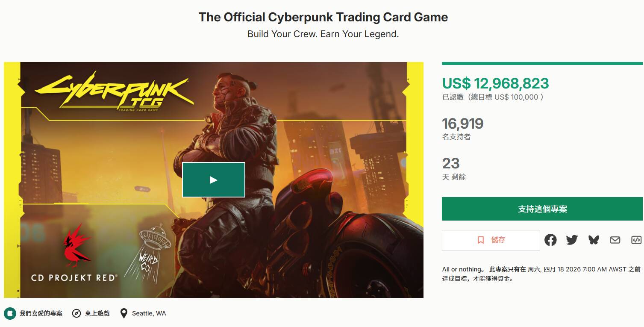Click the green funding progress bar

[x=542, y=64]
